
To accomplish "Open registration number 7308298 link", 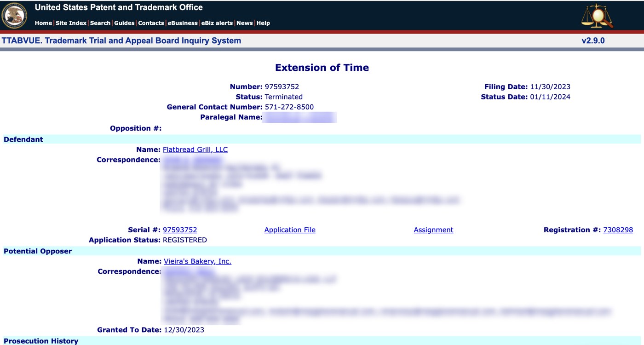I will [618, 230].
